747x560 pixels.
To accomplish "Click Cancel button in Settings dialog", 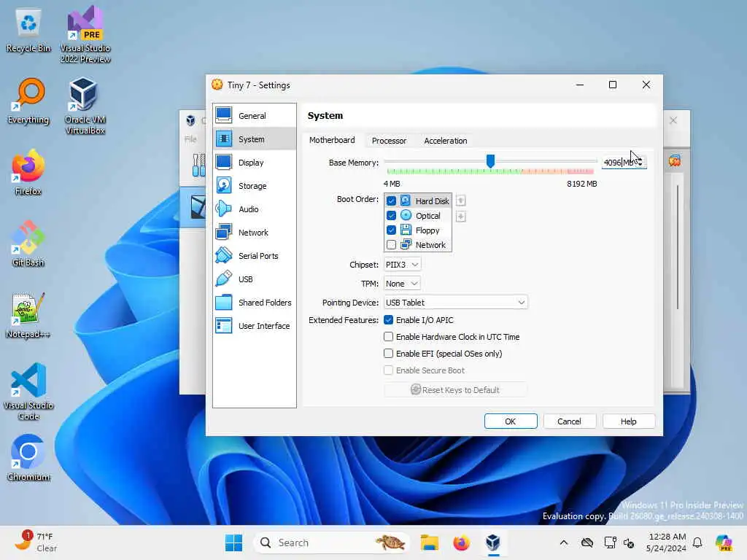I will 569,421.
